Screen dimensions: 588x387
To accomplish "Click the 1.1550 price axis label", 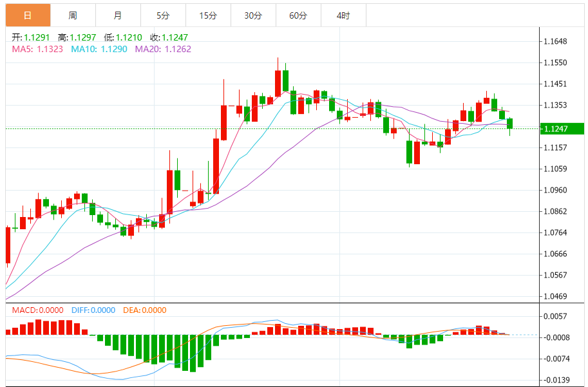I will (555, 62).
